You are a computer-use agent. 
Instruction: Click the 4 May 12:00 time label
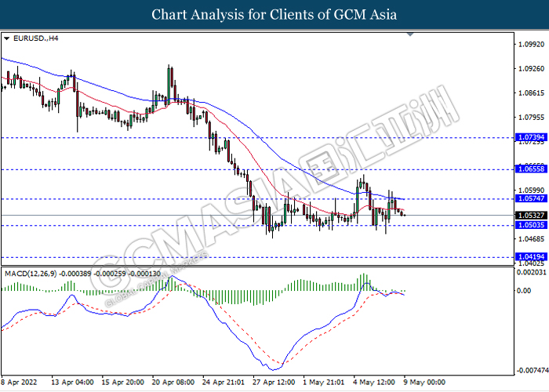click(374, 382)
